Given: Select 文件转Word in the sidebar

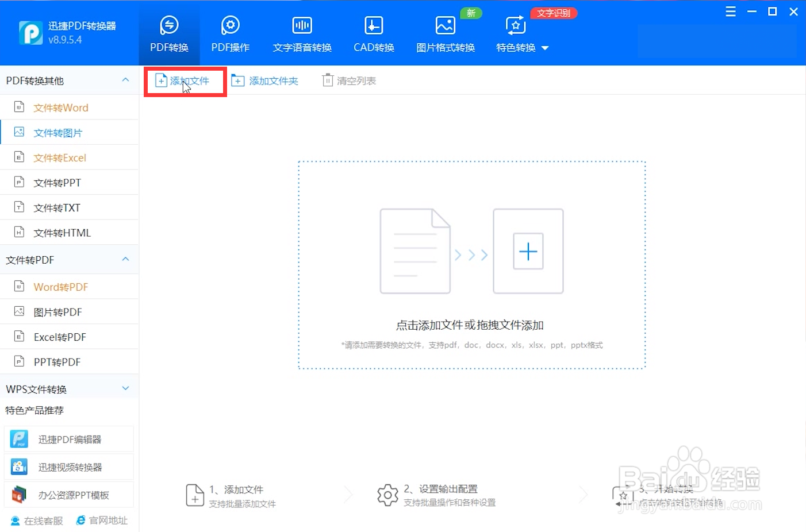Looking at the screenshot, I should pos(62,107).
